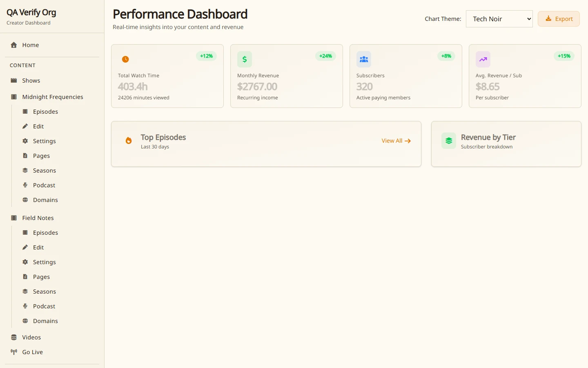This screenshot has width=588, height=368.
Task: Click the +12% badge on Total Watch Time
Action: [206, 56]
